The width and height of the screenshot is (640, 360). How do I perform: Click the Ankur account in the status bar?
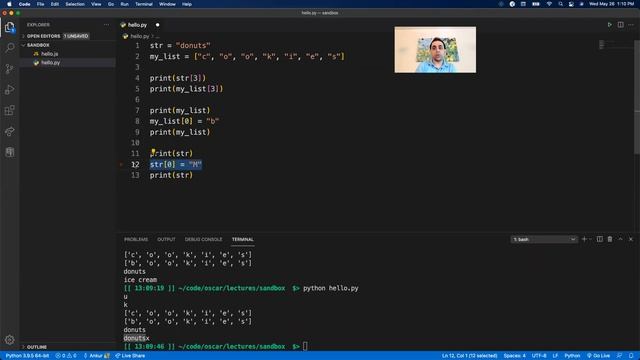click(x=96, y=356)
